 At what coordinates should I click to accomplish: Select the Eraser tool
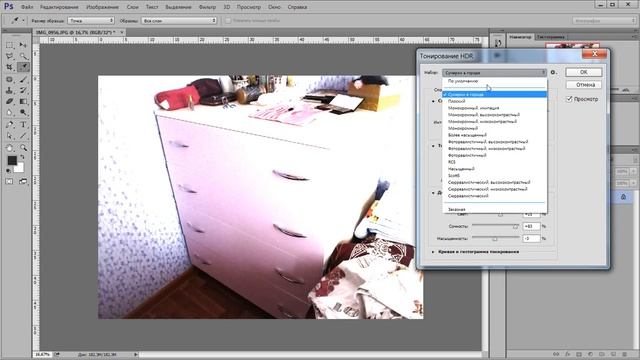click(x=9, y=101)
